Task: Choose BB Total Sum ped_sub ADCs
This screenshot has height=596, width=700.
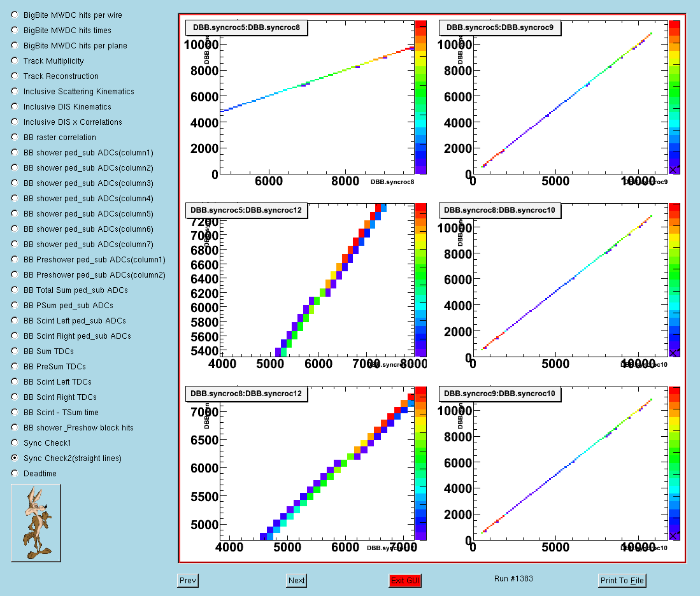Action: point(15,290)
